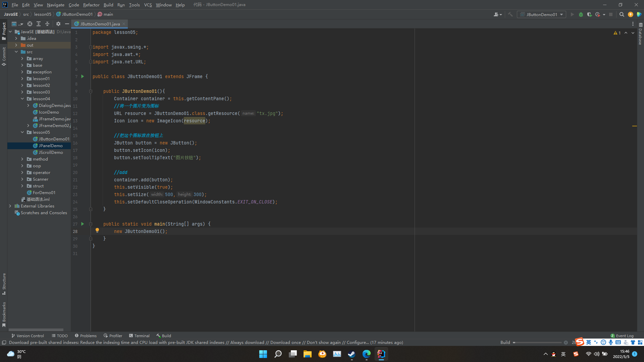
Task: Select JScrollDemo in project tree
Action: coord(51,153)
